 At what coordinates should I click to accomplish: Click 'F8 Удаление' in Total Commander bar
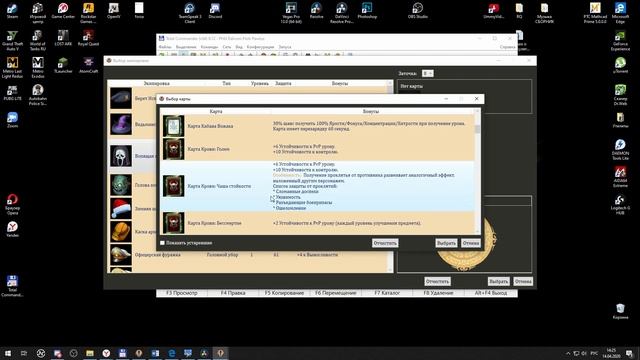(438, 293)
